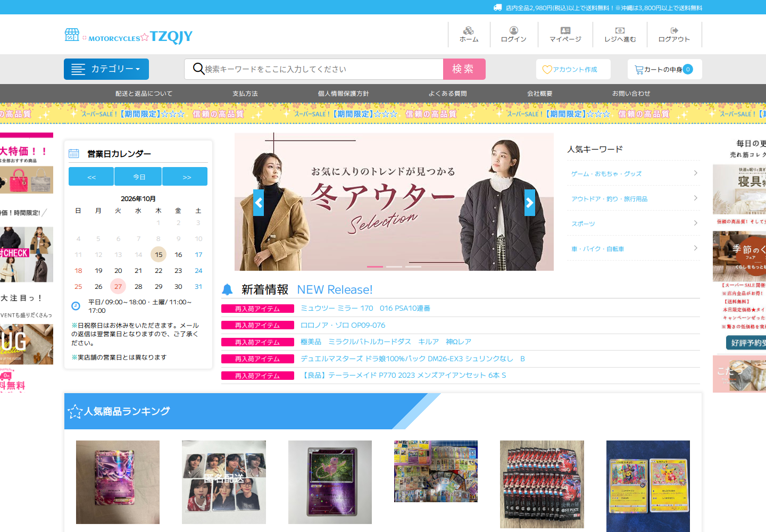Open the マイページ header icon
This screenshot has width=766, height=532.
(x=565, y=35)
